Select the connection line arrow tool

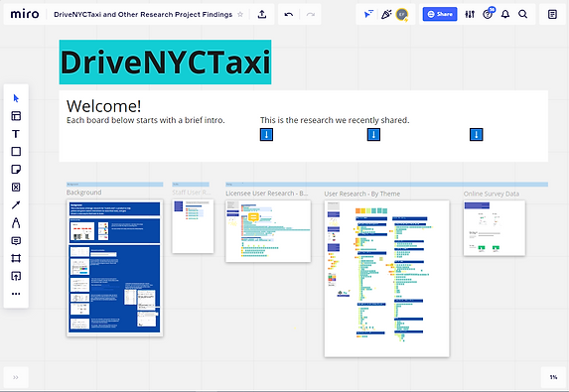pos(16,204)
